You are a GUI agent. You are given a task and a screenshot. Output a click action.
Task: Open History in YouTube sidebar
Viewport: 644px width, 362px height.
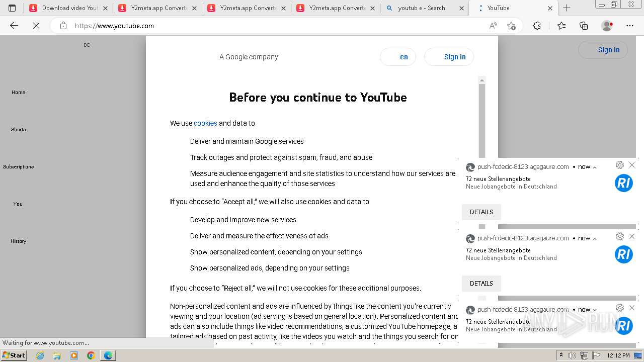click(x=18, y=241)
